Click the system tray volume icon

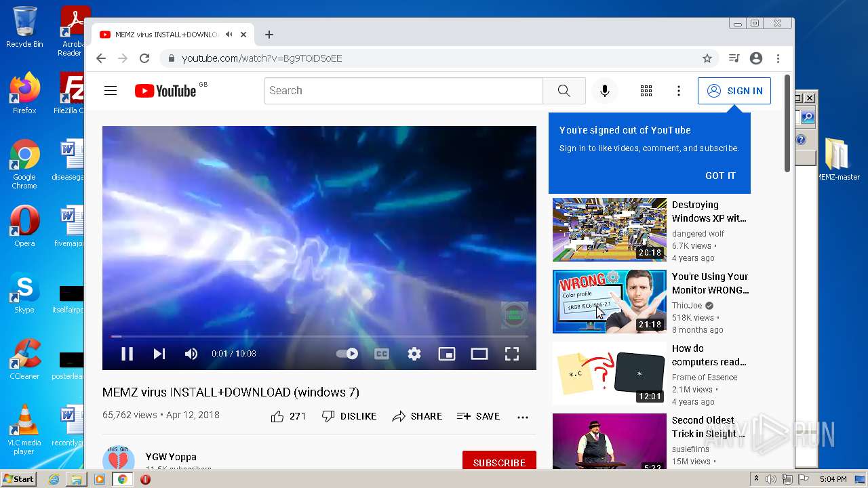(771, 479)
